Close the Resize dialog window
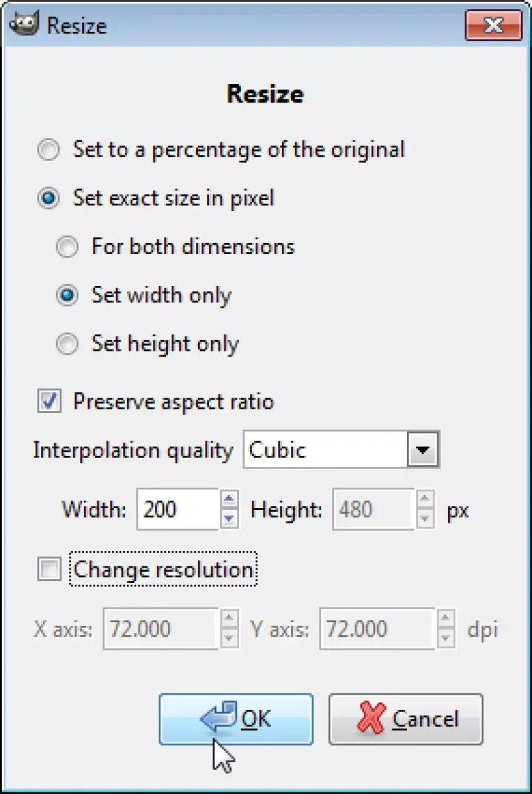Image resolution: width=532 pixels, height=794 pixels. 494,24
